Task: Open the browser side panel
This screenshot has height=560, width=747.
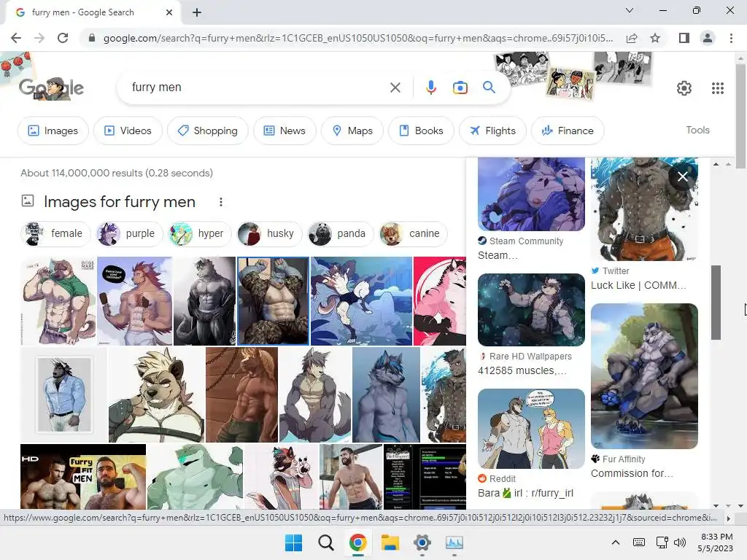Action: coord(684,38)
